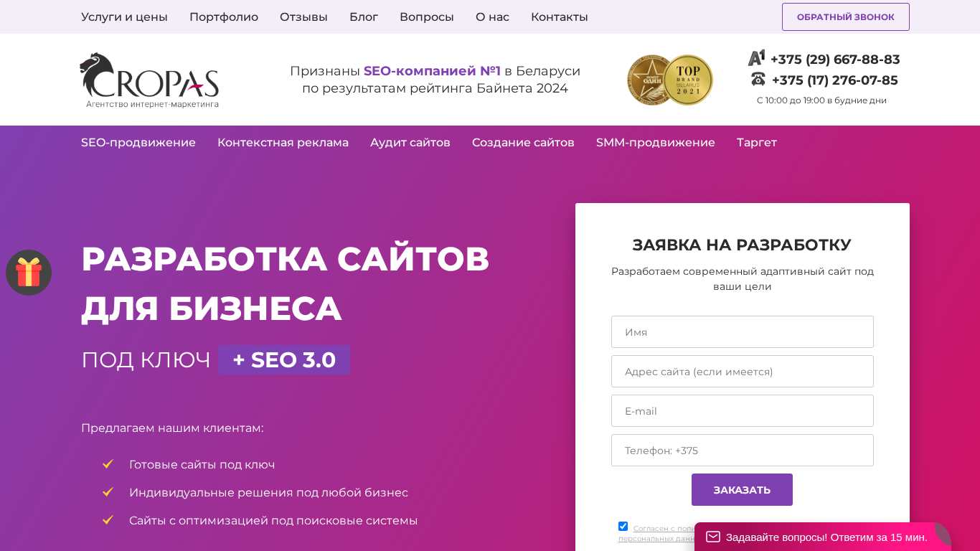Call the +375 (29) 667-88-83 number
Viewport: 980px width, 551px height.
pos(835,60)
